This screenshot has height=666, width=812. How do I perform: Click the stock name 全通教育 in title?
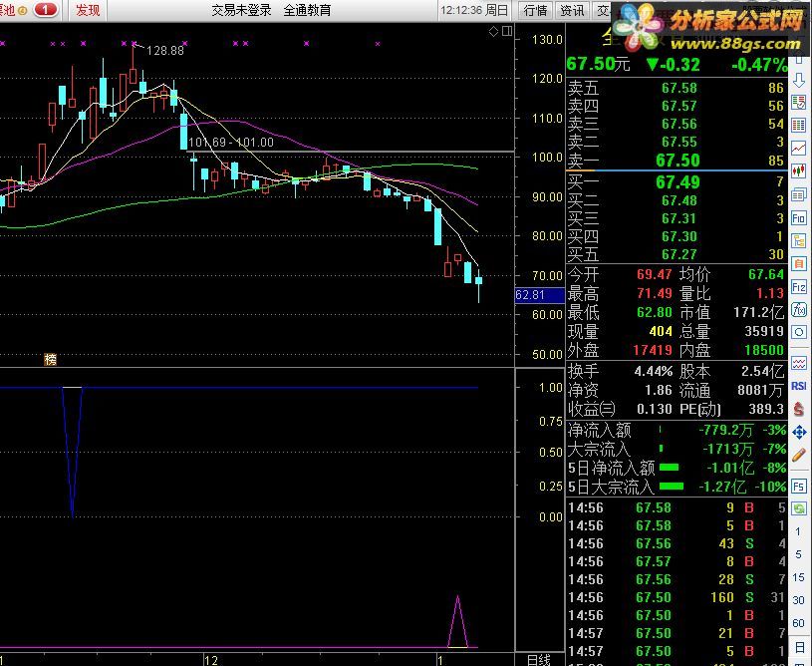(307, 10)
